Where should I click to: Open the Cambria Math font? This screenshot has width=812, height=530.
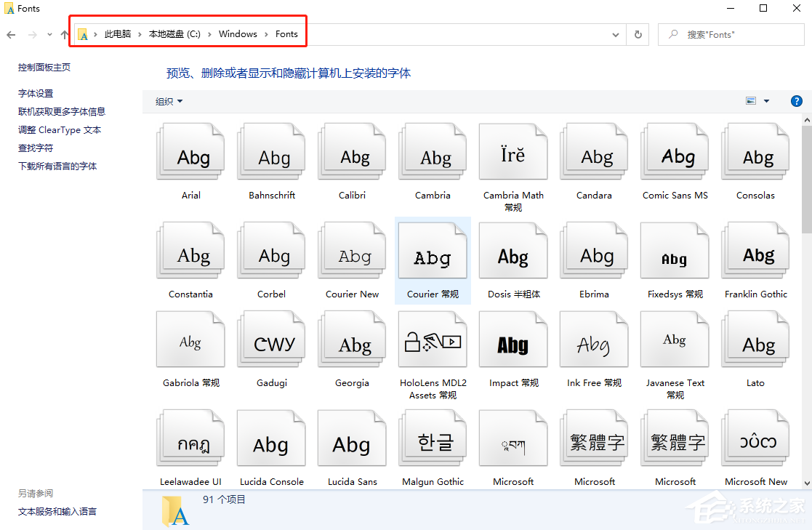[x=513, y=151]
